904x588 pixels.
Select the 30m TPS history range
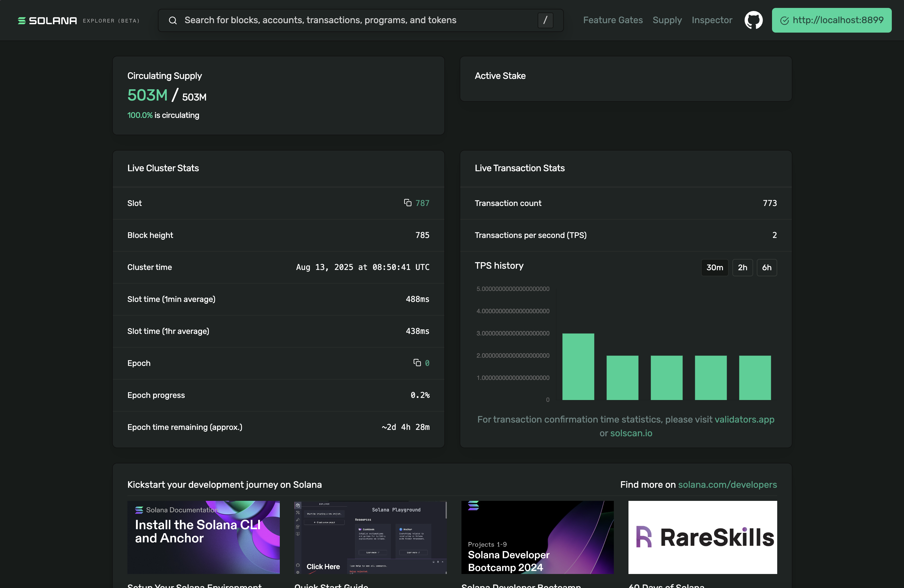[x=714, y=267]
